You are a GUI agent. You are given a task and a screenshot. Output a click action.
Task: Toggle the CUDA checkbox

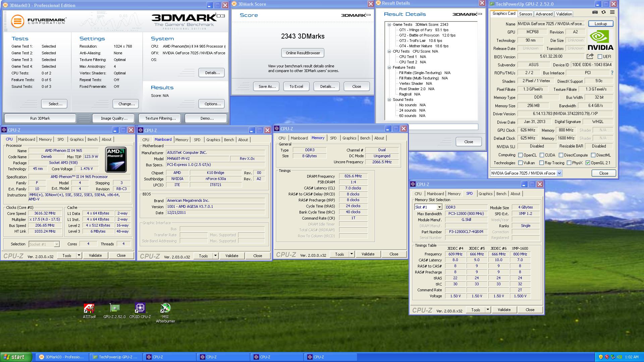click(x=542, y=155)
